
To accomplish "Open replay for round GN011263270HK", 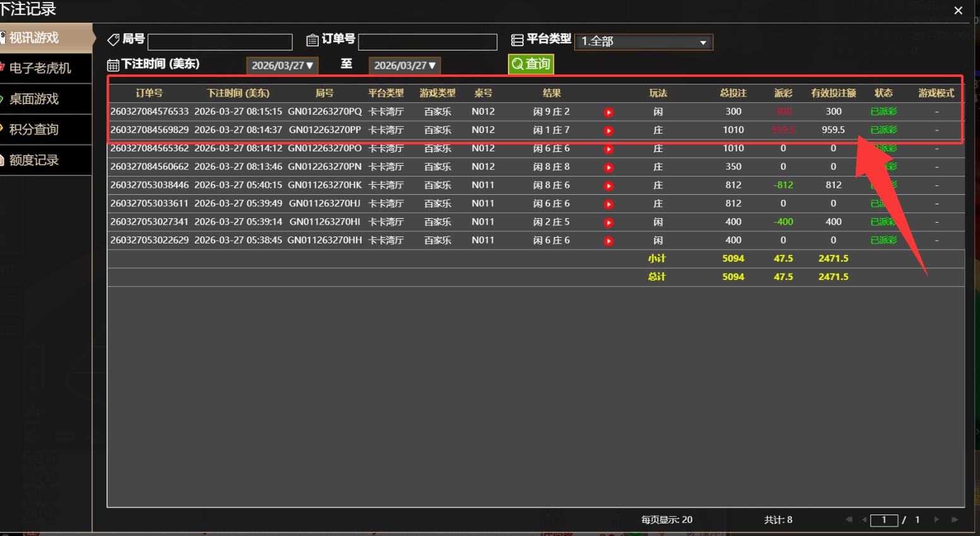I will coord(608,186).
